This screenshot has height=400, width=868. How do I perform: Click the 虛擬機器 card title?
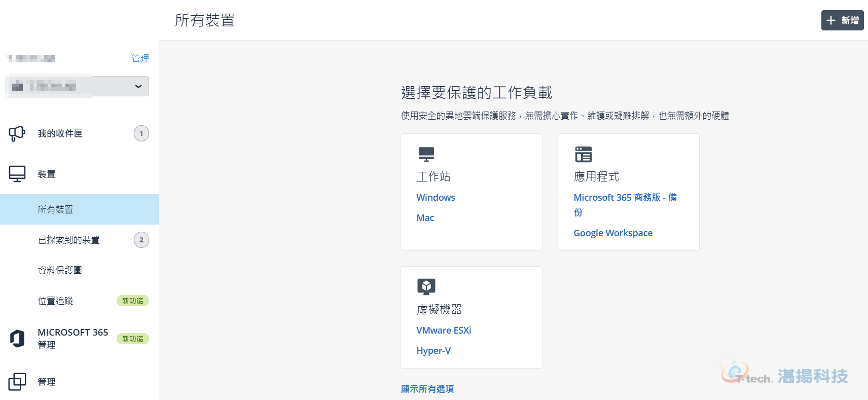pos(439,309)
